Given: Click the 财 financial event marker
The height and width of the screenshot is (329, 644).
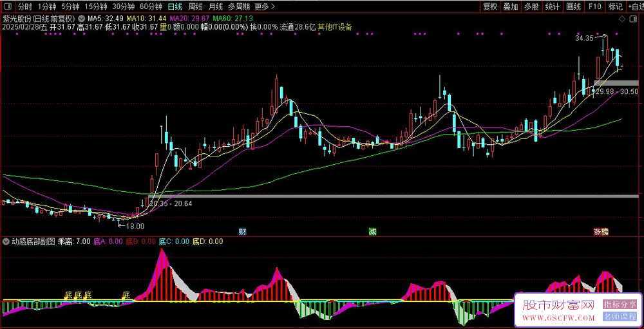Looking at the screenshot, I should 242,231.
